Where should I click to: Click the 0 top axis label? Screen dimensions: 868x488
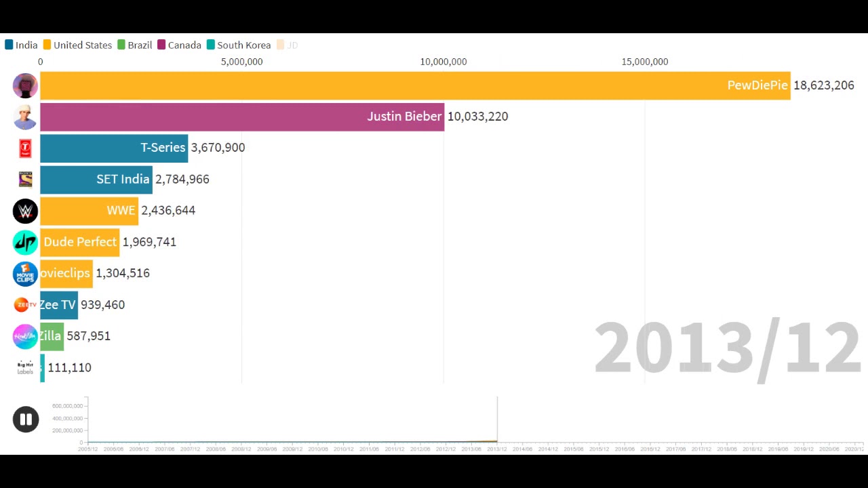41,62
